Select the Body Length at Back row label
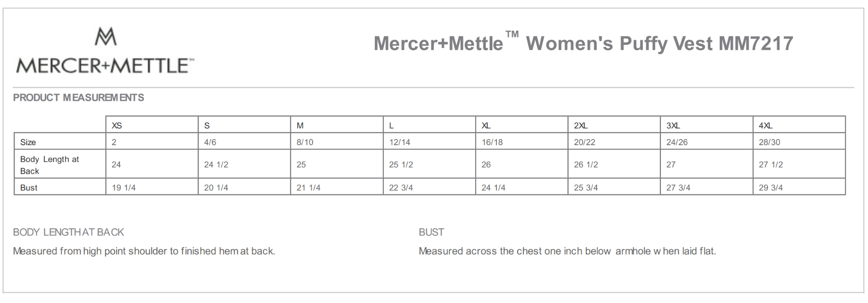This screenshot has height=303, width=868. tap(49, 165)
